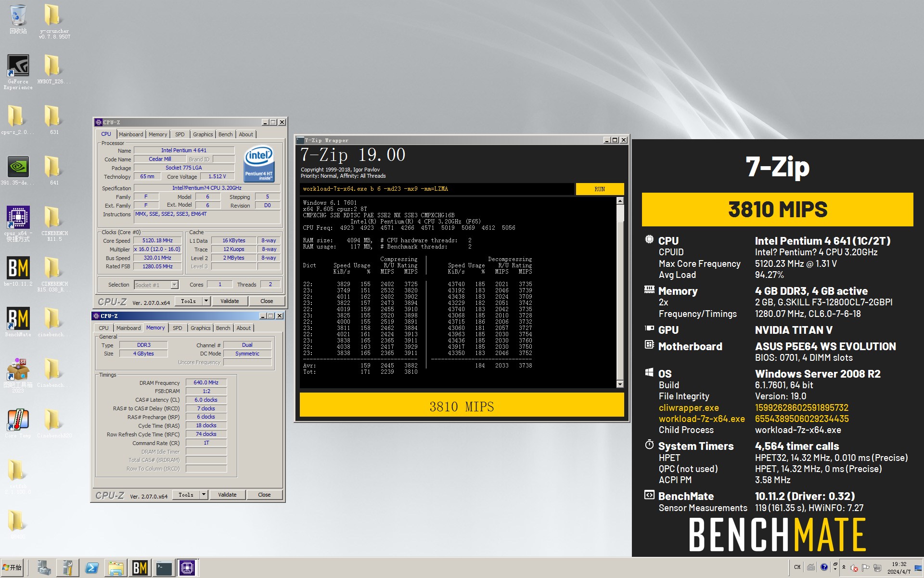
Task: Open Tools dropdown arrow in upper CPU-Z
Action: pyautogui.click(x=206, y=301)
